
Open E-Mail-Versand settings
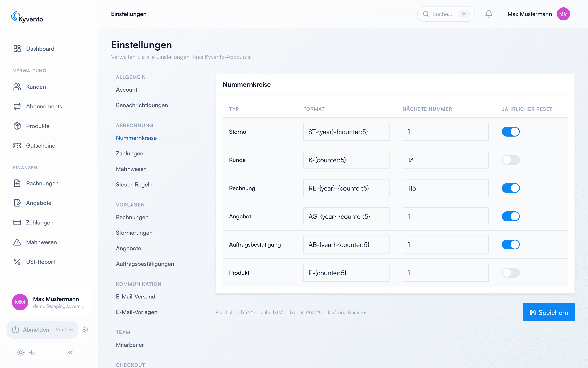[x=136, y=296]
